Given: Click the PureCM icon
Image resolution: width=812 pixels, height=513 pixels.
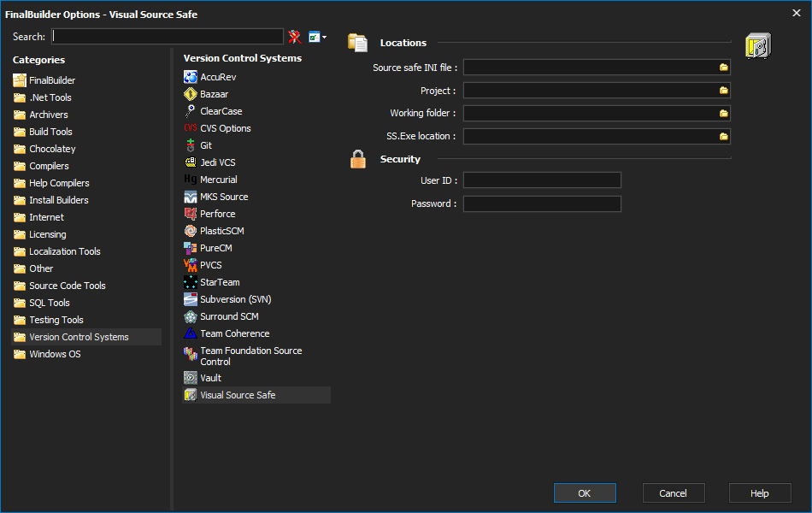Looking at the screenshot, I should tap(191, 248).
